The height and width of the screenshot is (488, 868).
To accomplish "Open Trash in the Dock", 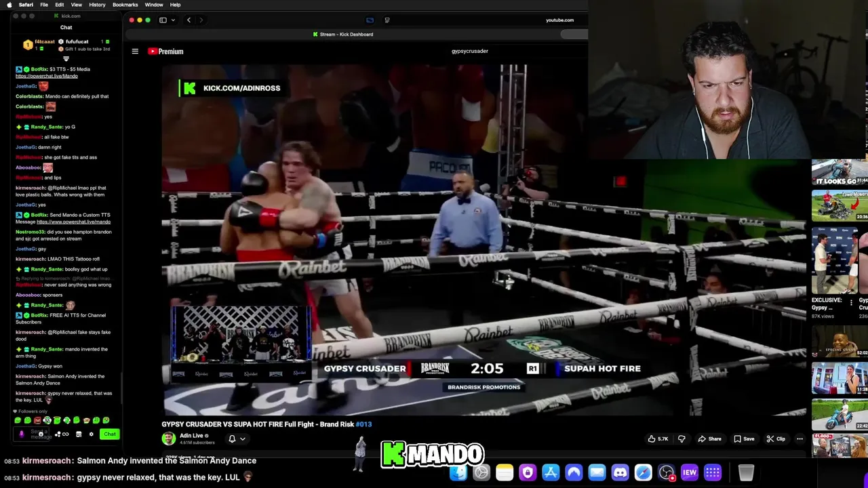I will 746,472.
